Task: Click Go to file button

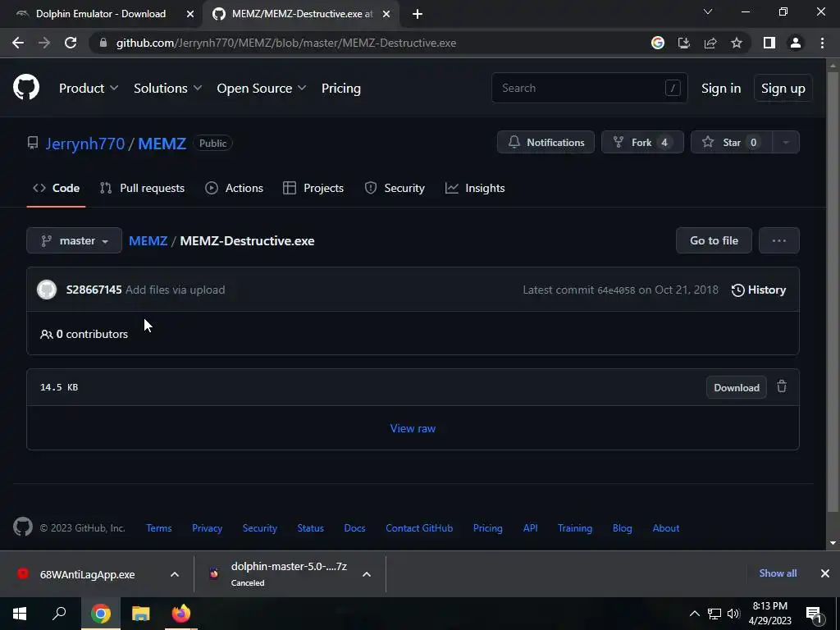Action: tap(714, 240)
